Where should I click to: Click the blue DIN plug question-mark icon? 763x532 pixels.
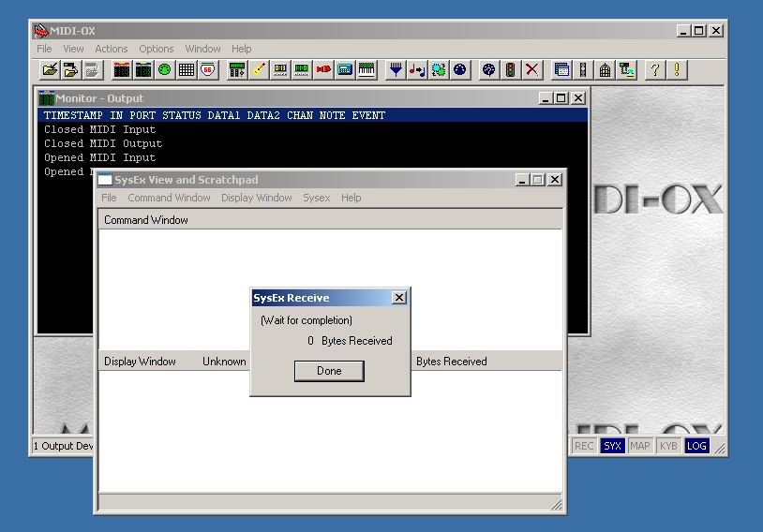coord(488,70)
